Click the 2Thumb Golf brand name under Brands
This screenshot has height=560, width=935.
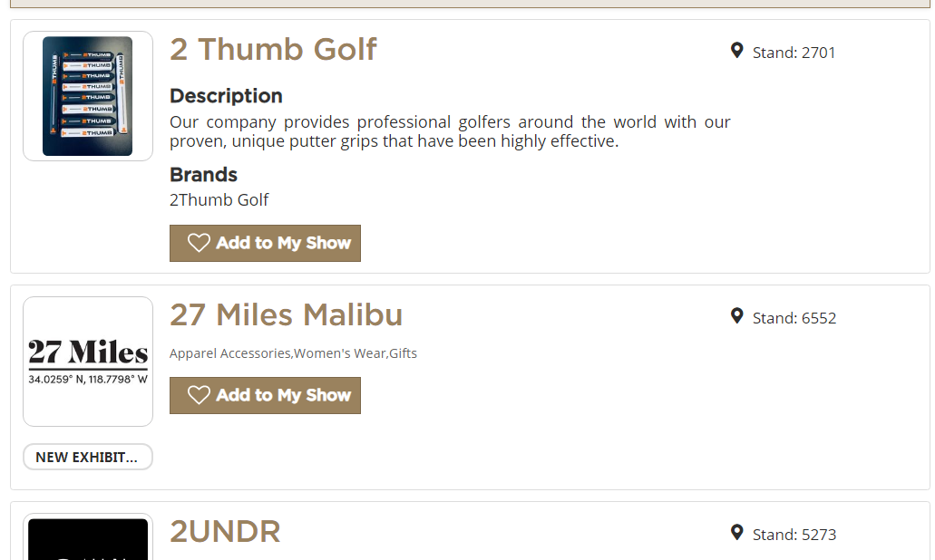tap(219, 199)
